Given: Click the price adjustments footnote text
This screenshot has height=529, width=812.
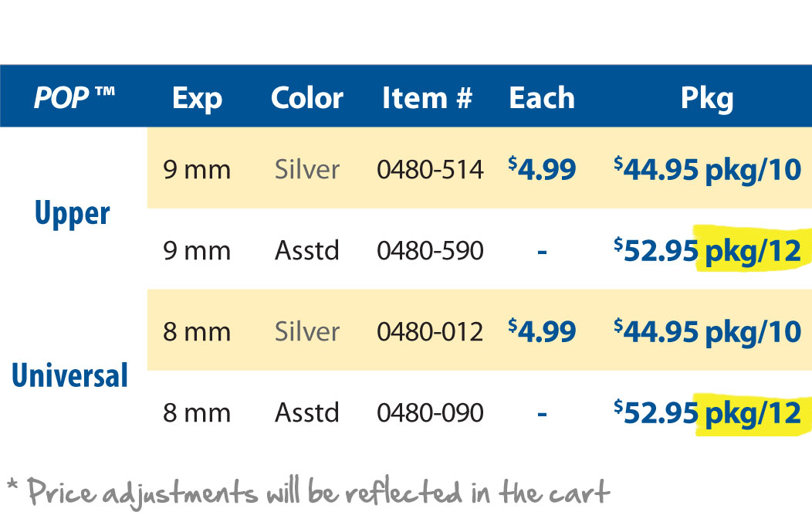Looking at the screenshot, I should [309, 493].
